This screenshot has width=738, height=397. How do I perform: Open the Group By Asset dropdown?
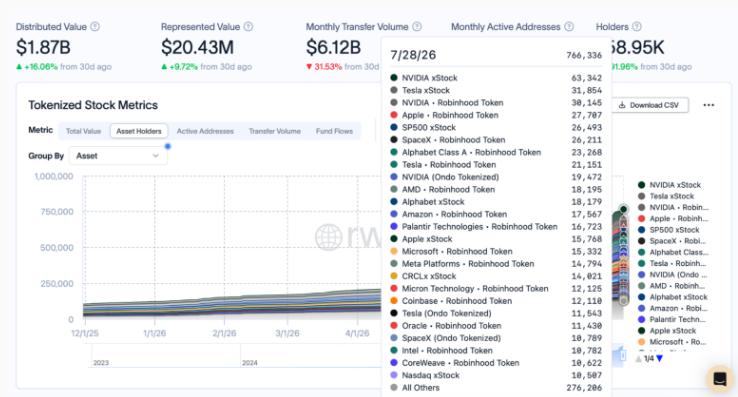click(118, 156)
